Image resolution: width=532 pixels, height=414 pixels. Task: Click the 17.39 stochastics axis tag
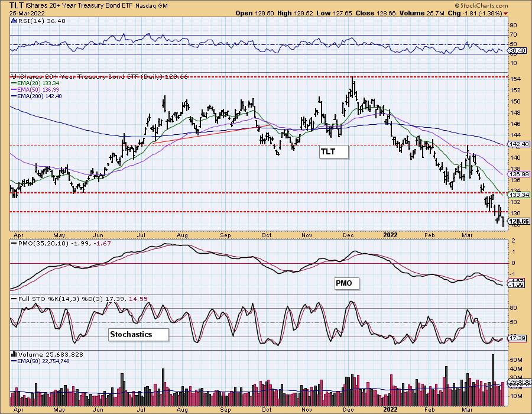518,338
